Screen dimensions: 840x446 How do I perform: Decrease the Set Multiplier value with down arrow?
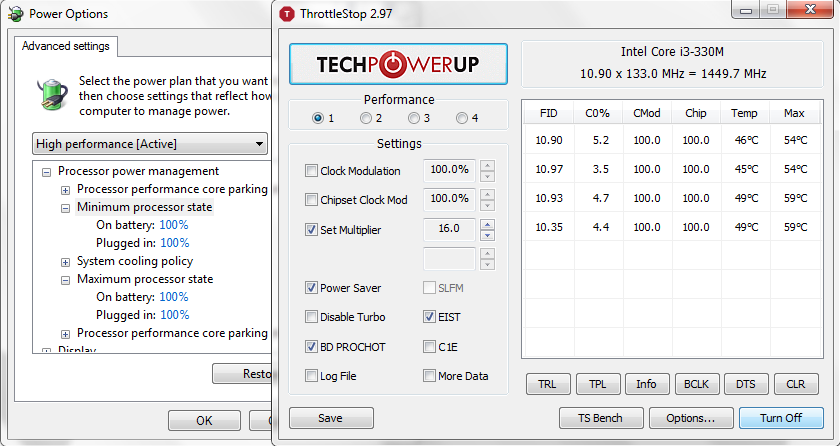click(487, 235)
